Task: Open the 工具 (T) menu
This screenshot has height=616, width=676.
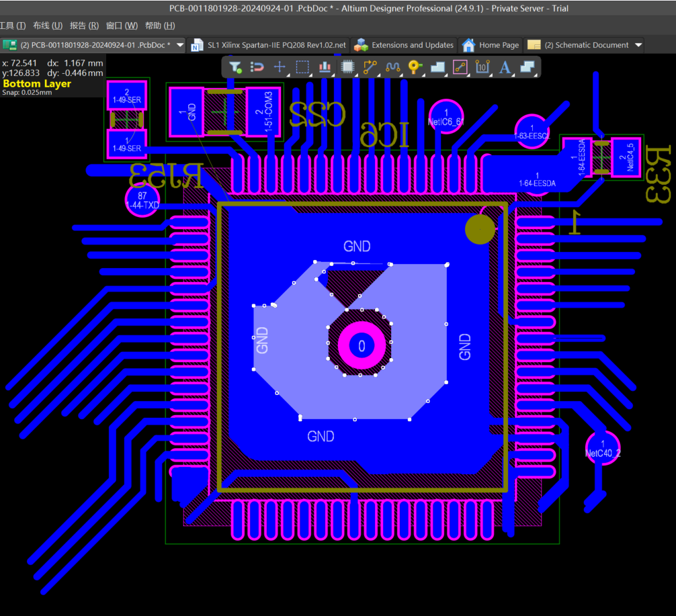Action: pos(13,26)
